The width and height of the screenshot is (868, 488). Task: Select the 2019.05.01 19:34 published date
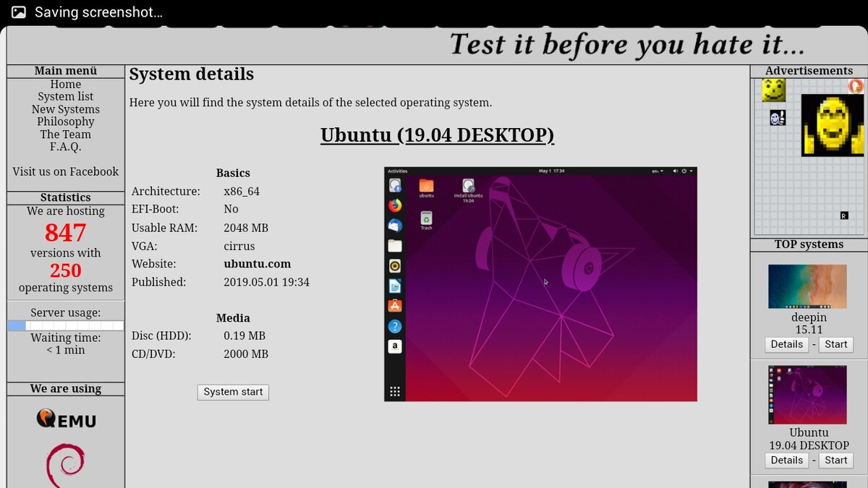(x=267, y=282)
